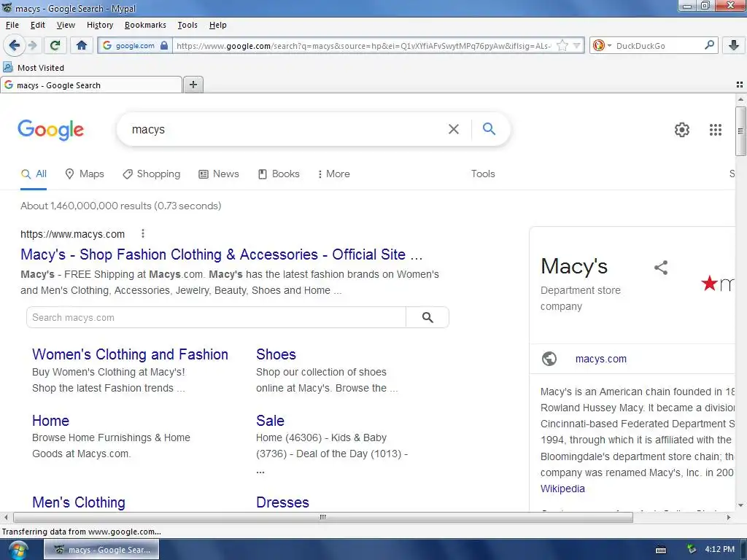Switch to News results

point(219,174)
